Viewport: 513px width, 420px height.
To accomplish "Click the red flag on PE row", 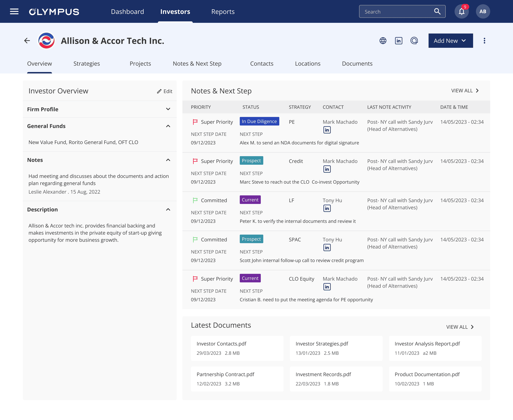I will coord(195,122).
